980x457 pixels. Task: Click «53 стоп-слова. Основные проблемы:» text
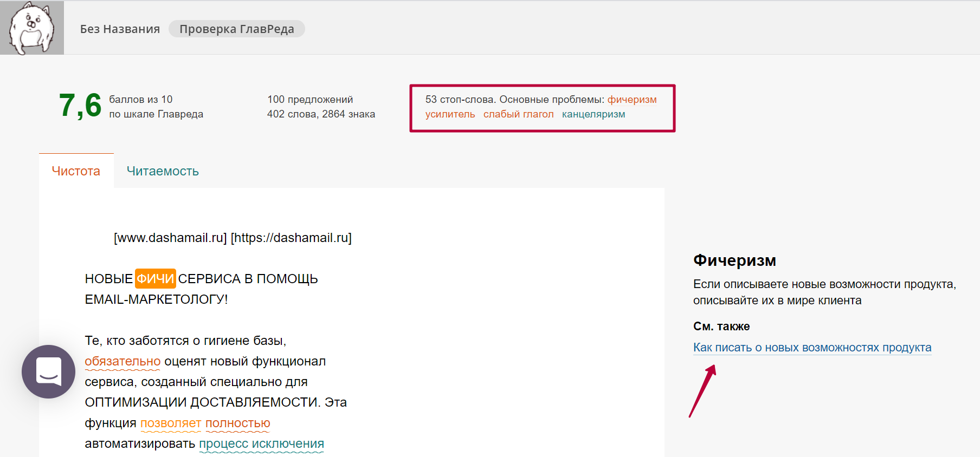[x=514, y=100]
